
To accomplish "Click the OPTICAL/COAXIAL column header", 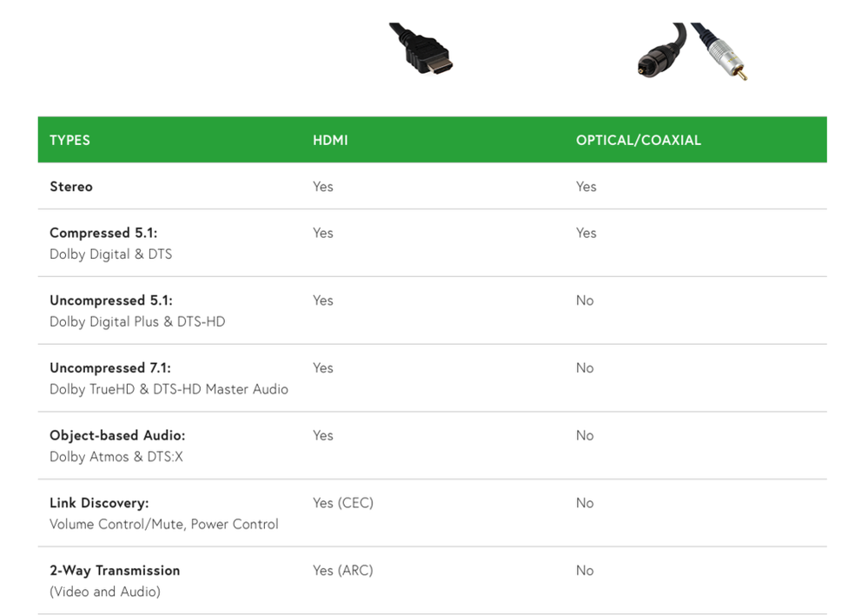I will (638, 140).
